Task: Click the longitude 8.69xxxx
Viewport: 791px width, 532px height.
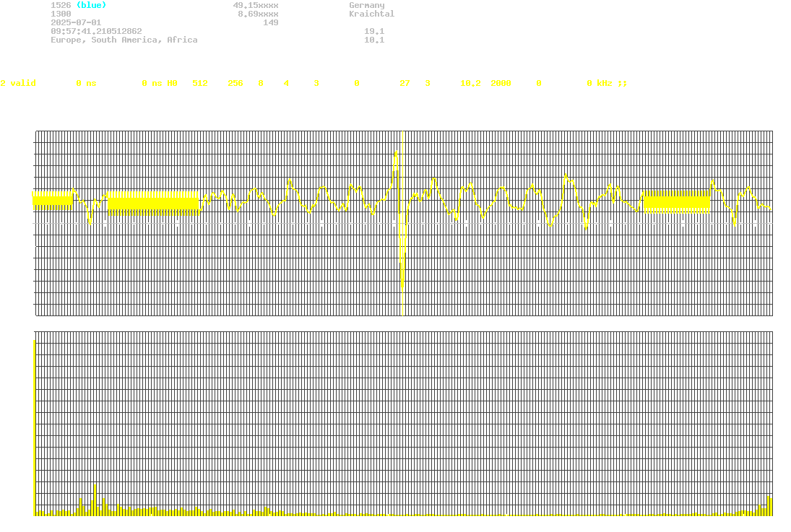Action: [259, 14]
